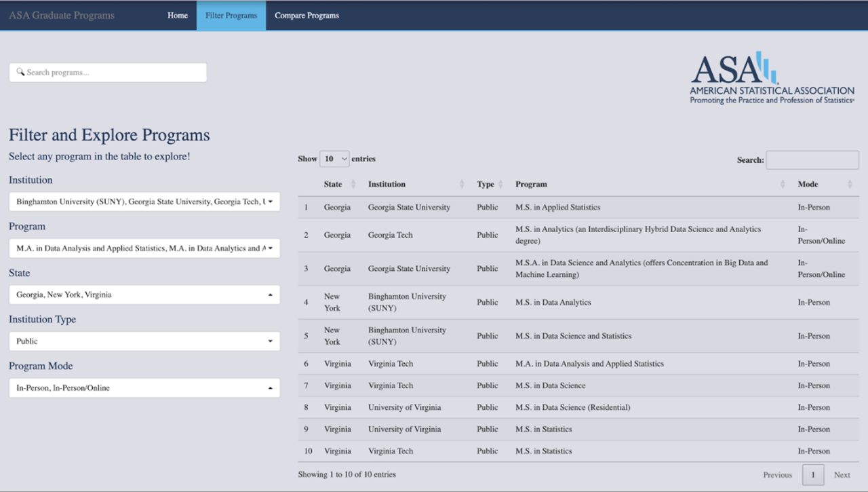The image size is (868, 492).
Task: Select Filter Programs tab
Action: tap(231, 16)
